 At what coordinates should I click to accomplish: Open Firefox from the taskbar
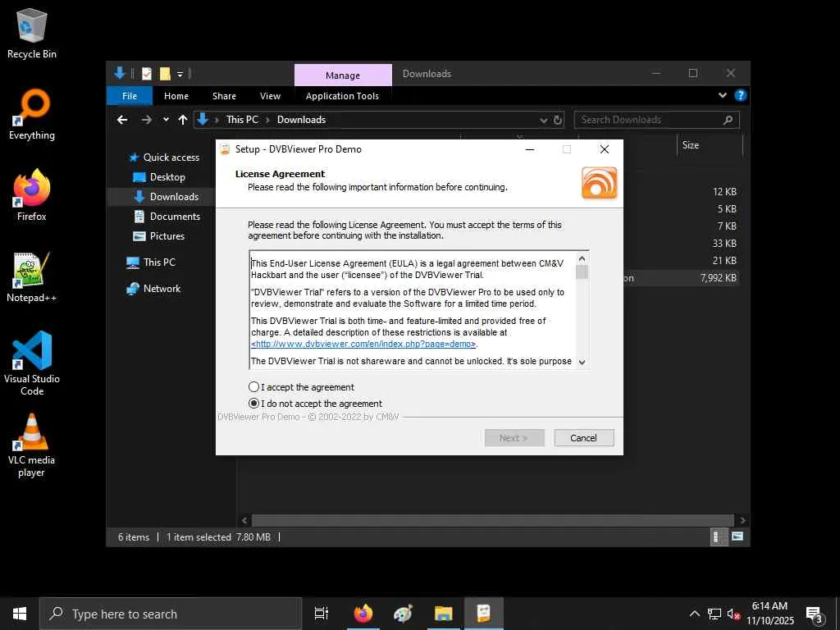(x=363, y=614)
